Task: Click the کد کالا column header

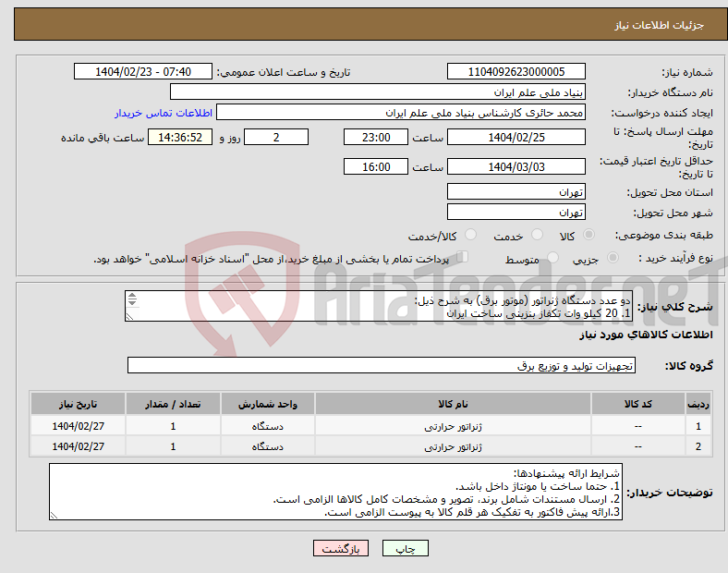Action: (x=638, y=404)
